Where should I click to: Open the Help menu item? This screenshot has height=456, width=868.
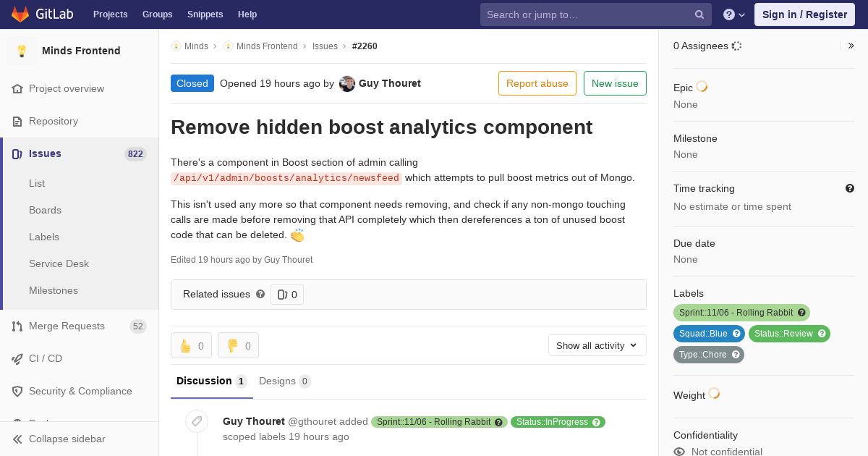click(247, 14)
